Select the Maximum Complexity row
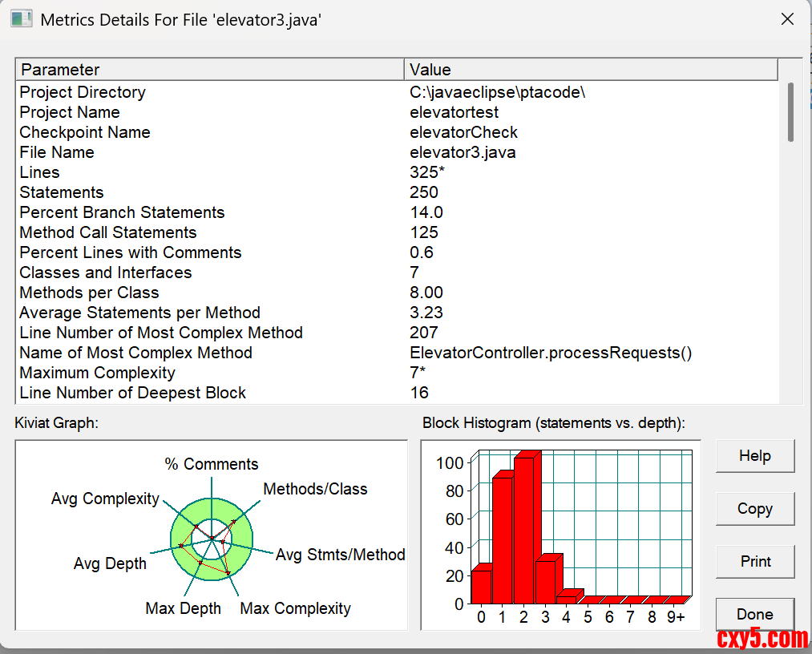Image resolution: width=812 pixels, height=654 pixels. [97, 373]
